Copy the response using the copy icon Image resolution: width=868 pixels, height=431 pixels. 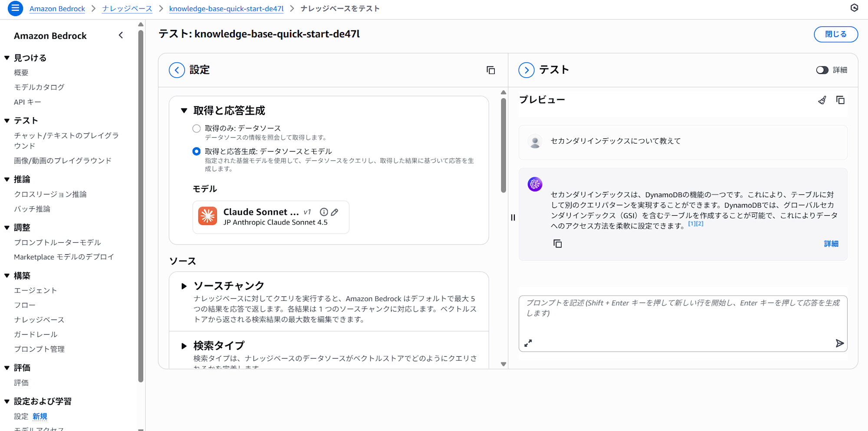tap(558, 244)
